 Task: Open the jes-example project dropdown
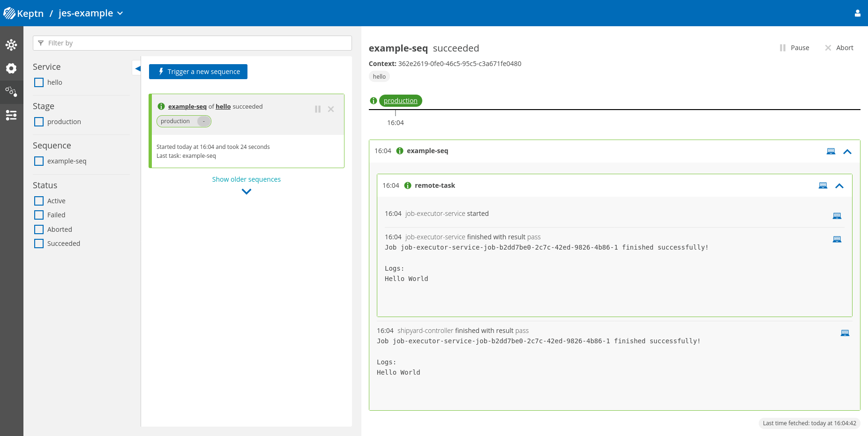[x=91, y=13]
